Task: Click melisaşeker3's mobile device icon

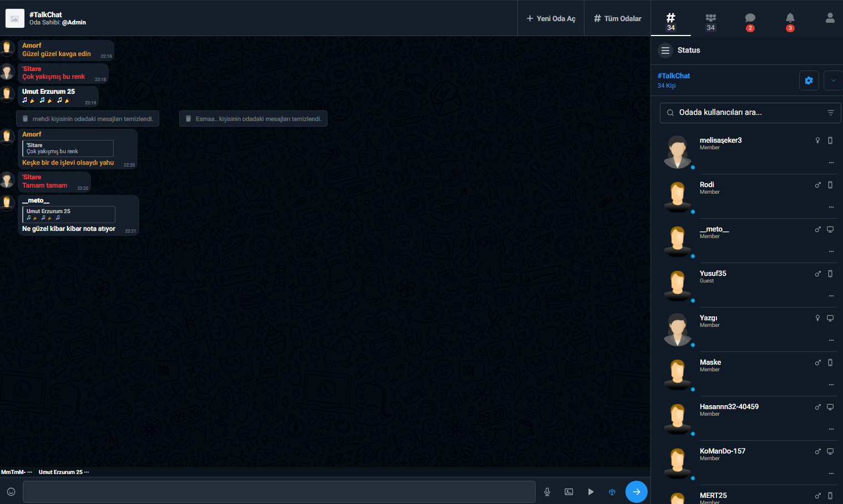Action: pos(830,140)
